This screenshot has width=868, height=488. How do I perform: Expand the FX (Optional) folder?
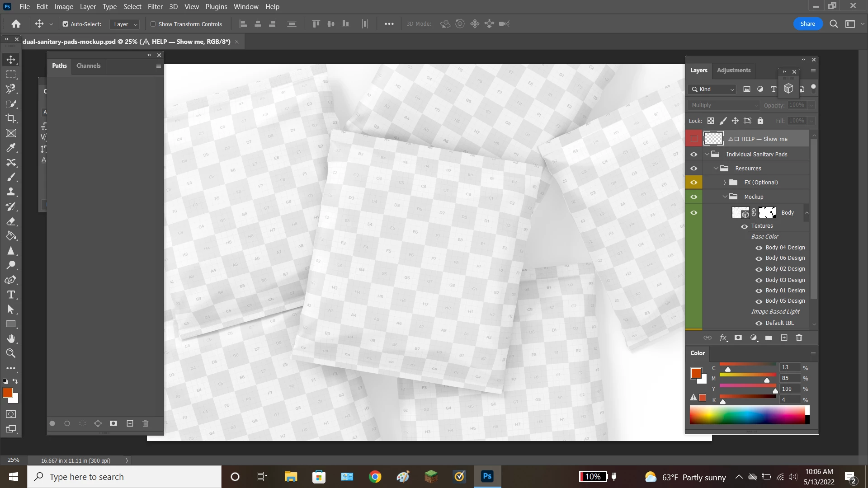point(724,183)
